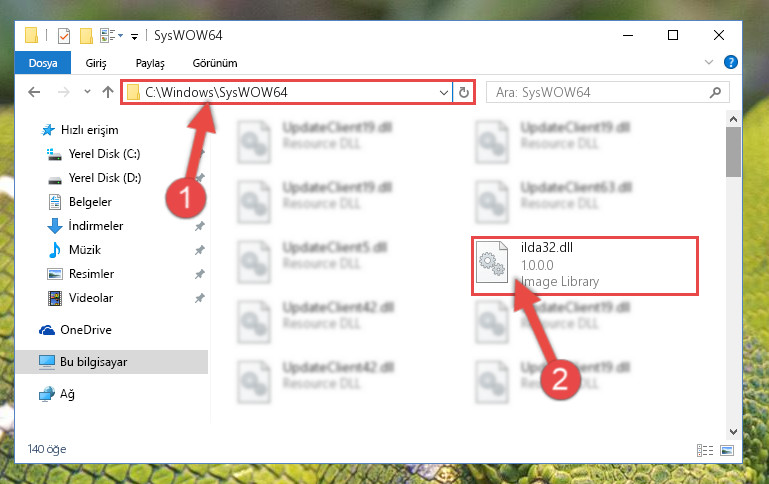Image resolution: width=769 pixels, height=484 pixels.
Task: Open the Paylaş ribbon tab
Action: (x=150, y=63)
